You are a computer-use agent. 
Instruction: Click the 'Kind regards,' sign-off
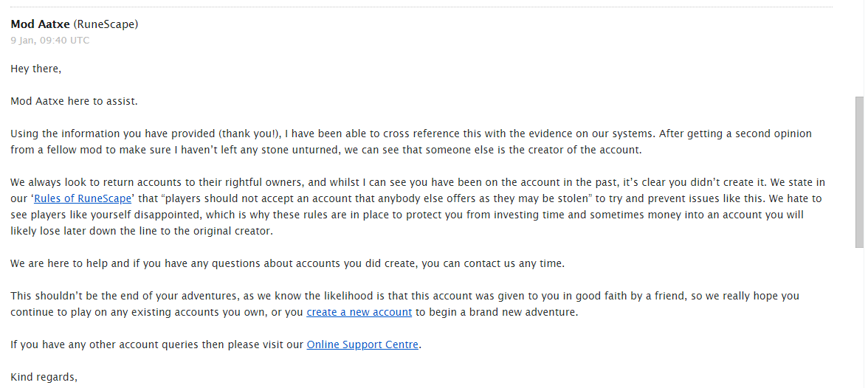pos(44,377)
